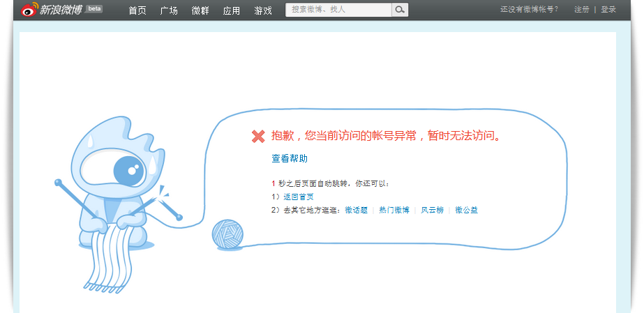The width and height of the screenshot is (644, 313).
Task: Click the Sina Weibo logo
Action: 52,9
